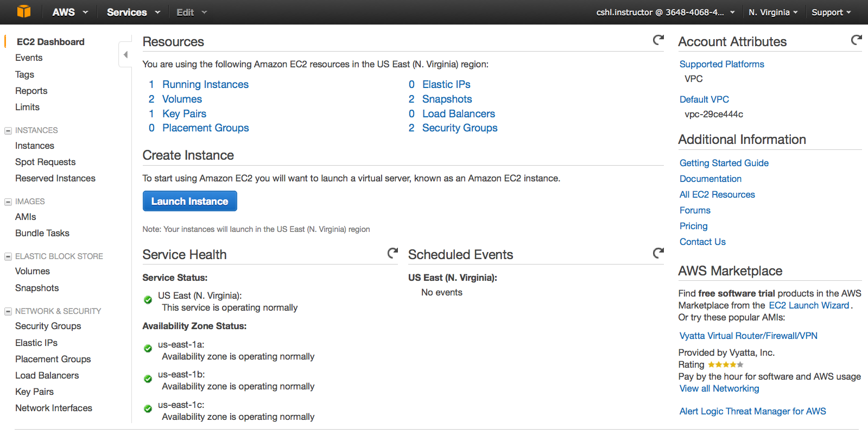Open the All EC2 Resources link
Screen dimensions: 868x434
pyautogui.click(x=717, y=194)
